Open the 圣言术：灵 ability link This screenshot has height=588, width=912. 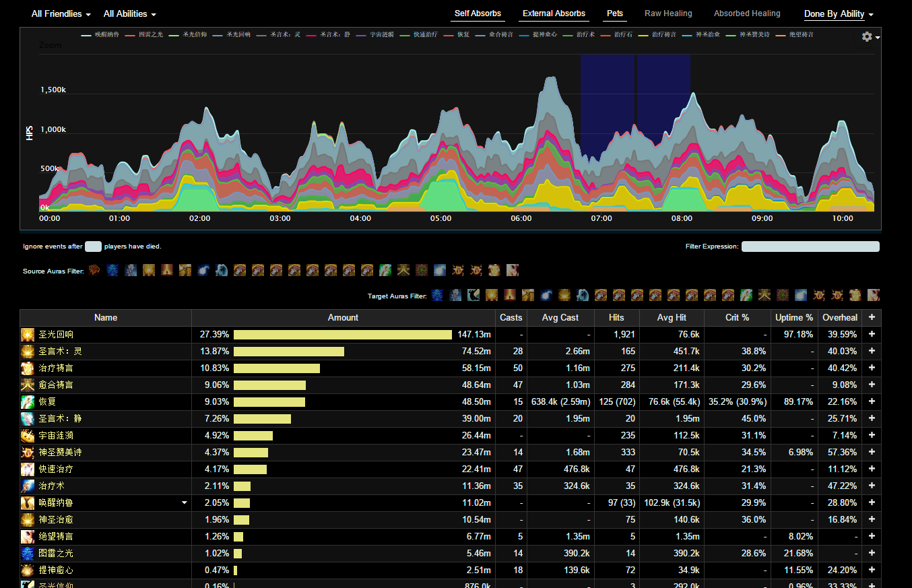pos(60,352)
